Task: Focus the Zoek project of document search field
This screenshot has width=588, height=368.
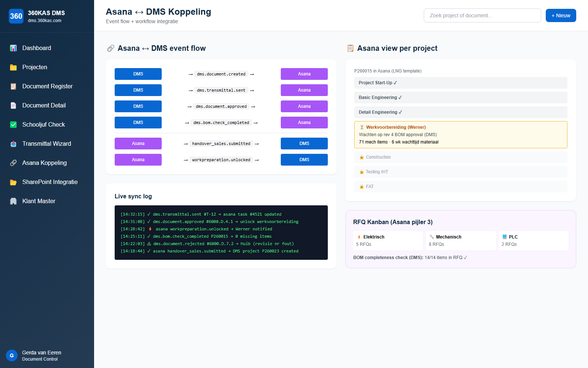Action: [482, 15]
